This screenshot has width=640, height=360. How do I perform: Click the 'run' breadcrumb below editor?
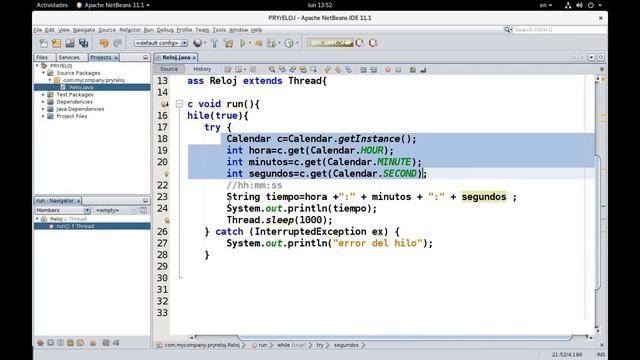pos(262,345)
